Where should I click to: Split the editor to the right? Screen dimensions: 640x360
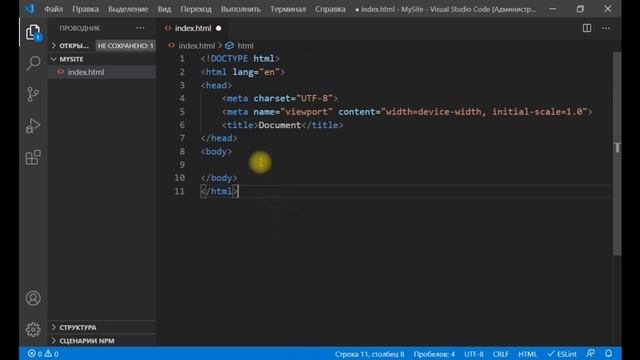[x=587, y=28]
